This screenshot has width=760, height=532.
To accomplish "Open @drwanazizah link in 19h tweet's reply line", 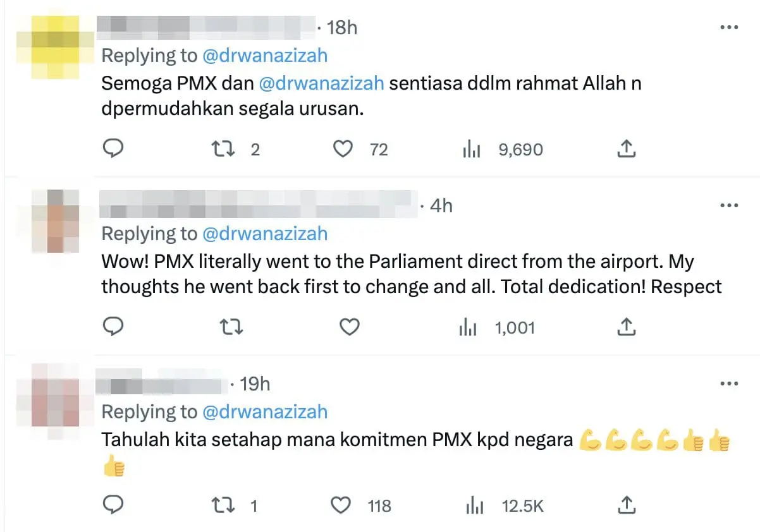I will [264, 412].
